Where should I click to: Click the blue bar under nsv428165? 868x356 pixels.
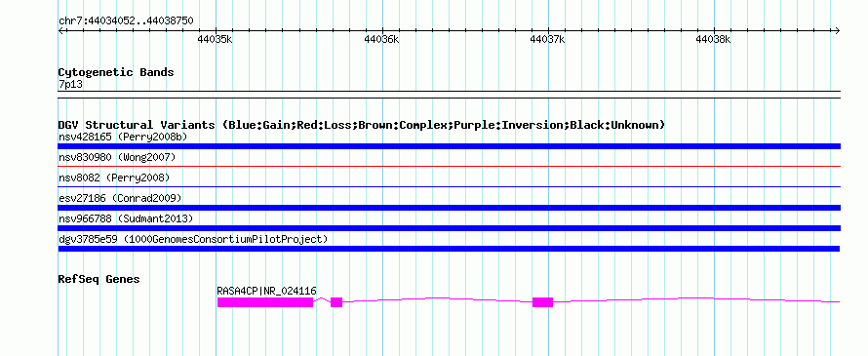point(449,146)
